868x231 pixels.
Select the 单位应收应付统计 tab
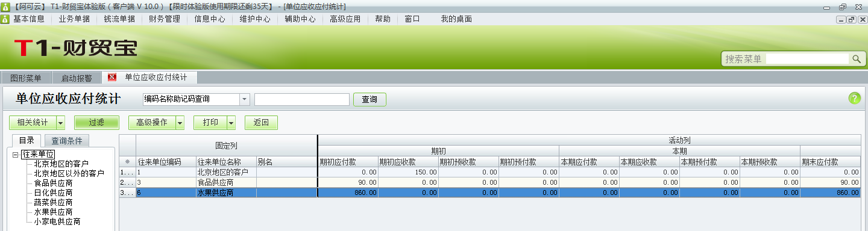click(156, 77)
